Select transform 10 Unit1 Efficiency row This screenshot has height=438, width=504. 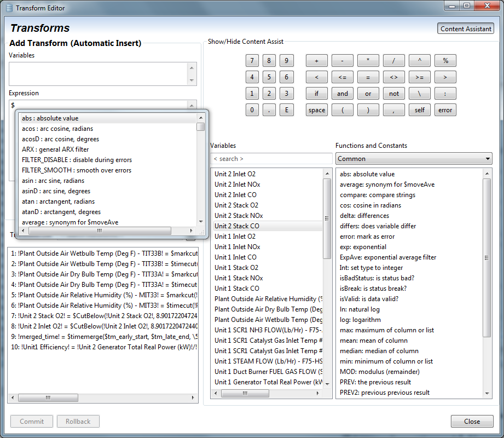103,347
